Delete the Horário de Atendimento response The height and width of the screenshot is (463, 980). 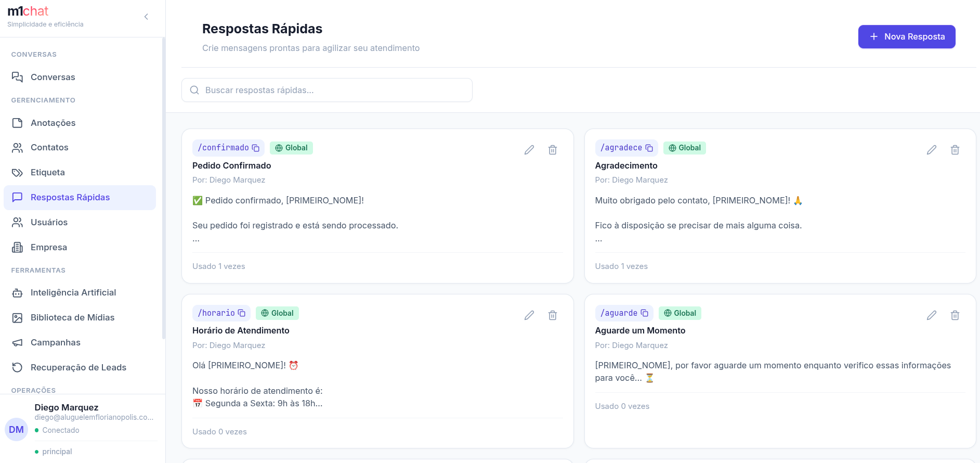click(x=553, y=315)
